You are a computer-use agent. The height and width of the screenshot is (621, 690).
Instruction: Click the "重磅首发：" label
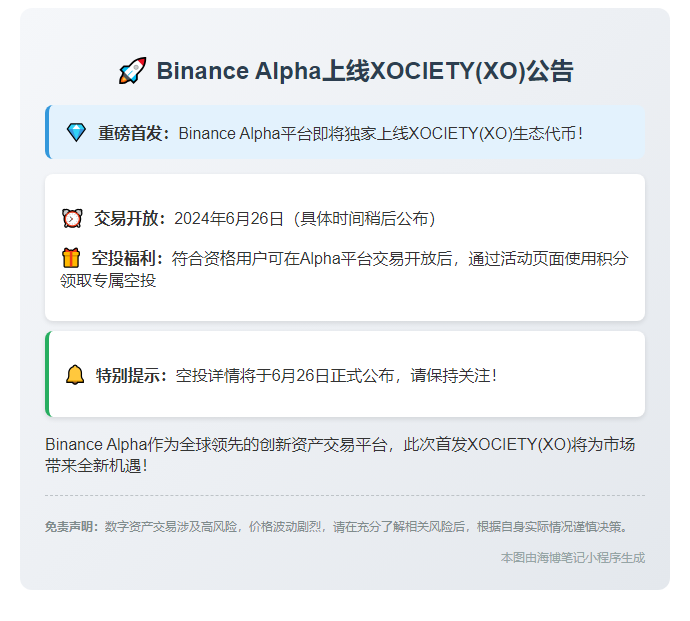point(134,133)
